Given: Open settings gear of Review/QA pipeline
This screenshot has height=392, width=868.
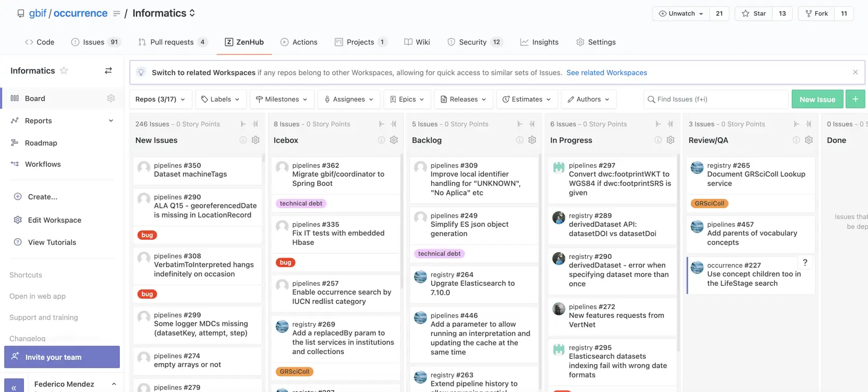Looking at the screenshot, I should coord(809,140).
